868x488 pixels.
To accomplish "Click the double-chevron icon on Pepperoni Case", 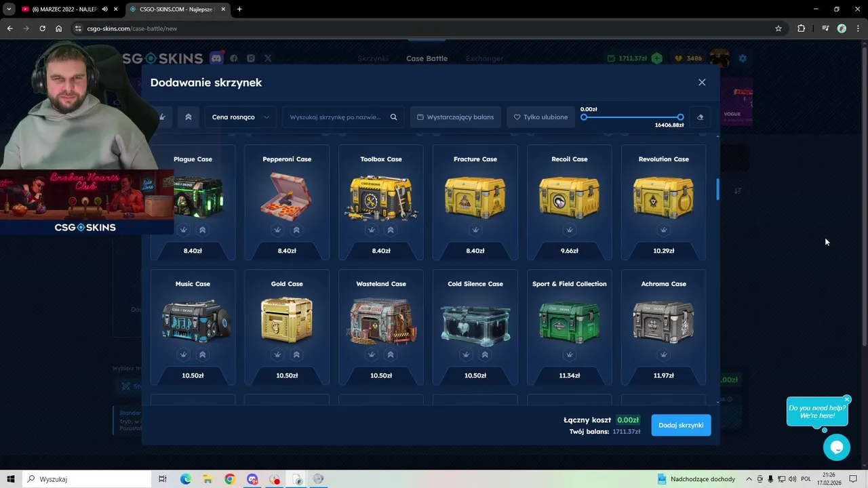I will [296, 230].
